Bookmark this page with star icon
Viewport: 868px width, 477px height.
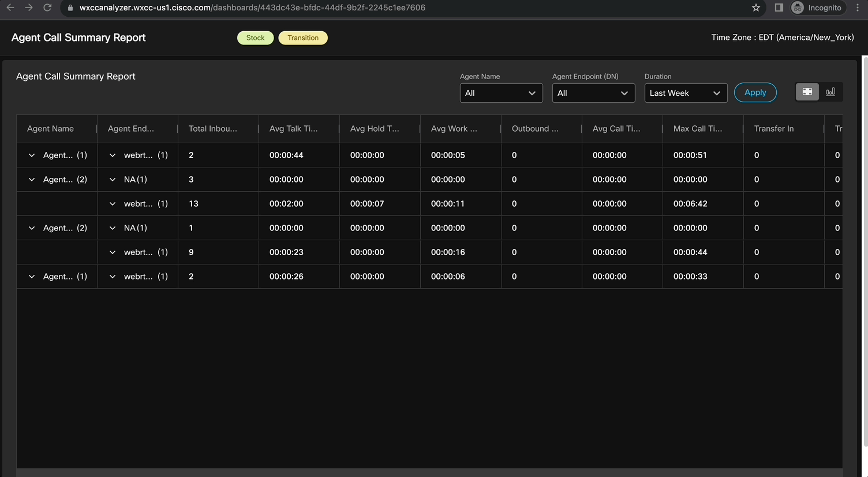(x=755, y=8)
